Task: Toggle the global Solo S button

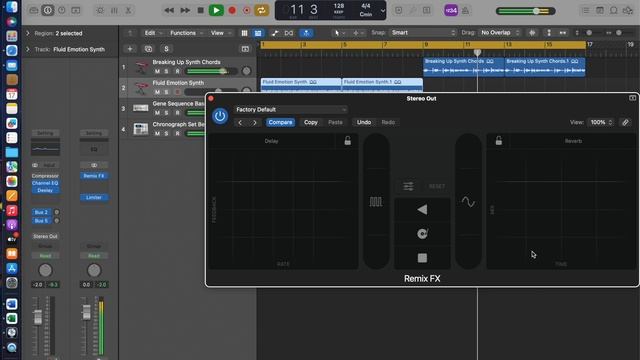Action: (166, 49)
